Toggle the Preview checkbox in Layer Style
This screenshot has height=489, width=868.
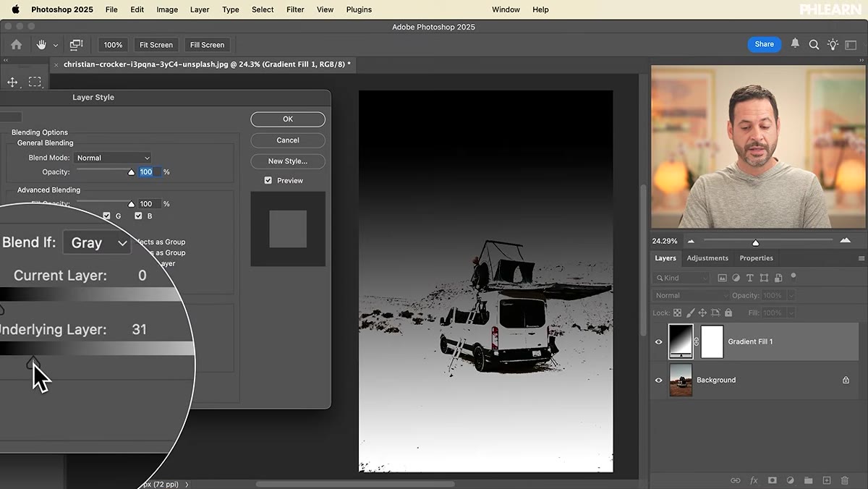point(268,180)
